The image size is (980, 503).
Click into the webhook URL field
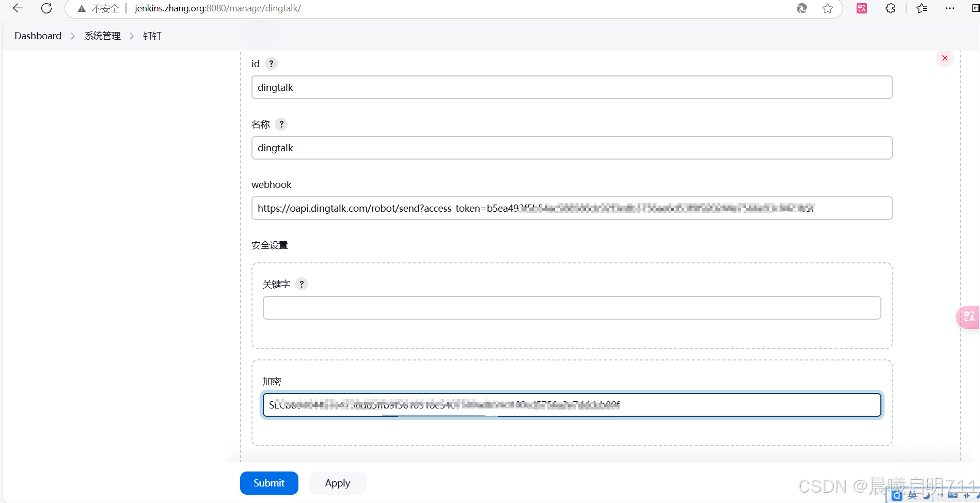(572, 208)
